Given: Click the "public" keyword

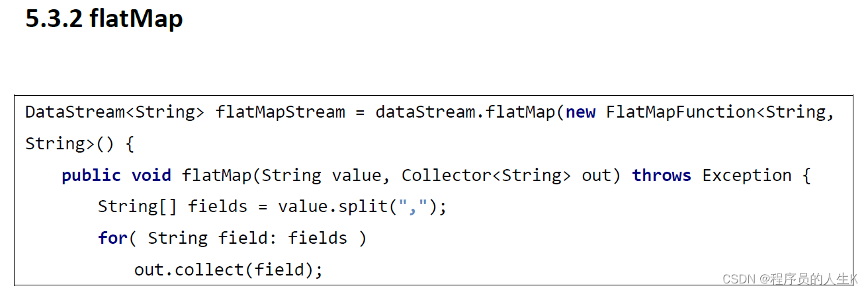Looking at the screenshot, I should [91, 176].
